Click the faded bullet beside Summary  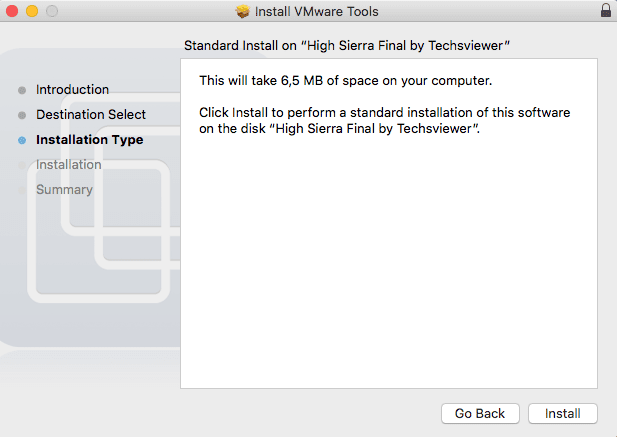click(x=22, y=190)
